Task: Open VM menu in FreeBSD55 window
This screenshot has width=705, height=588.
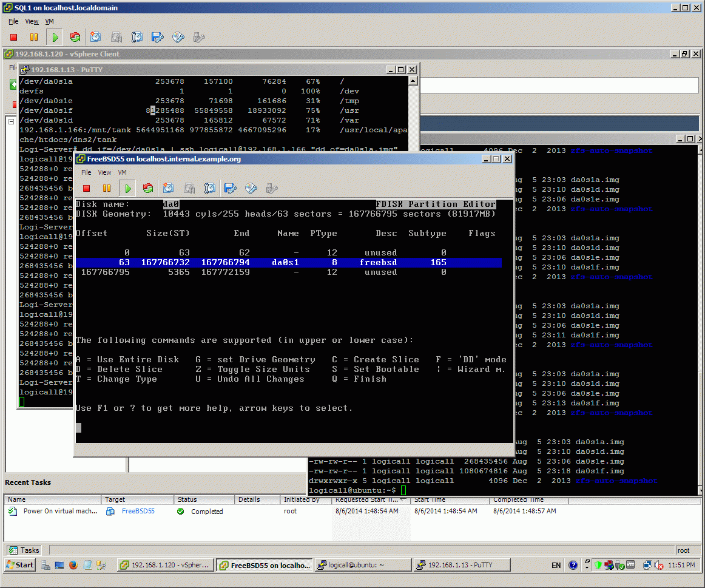Action: pos(122,172)
